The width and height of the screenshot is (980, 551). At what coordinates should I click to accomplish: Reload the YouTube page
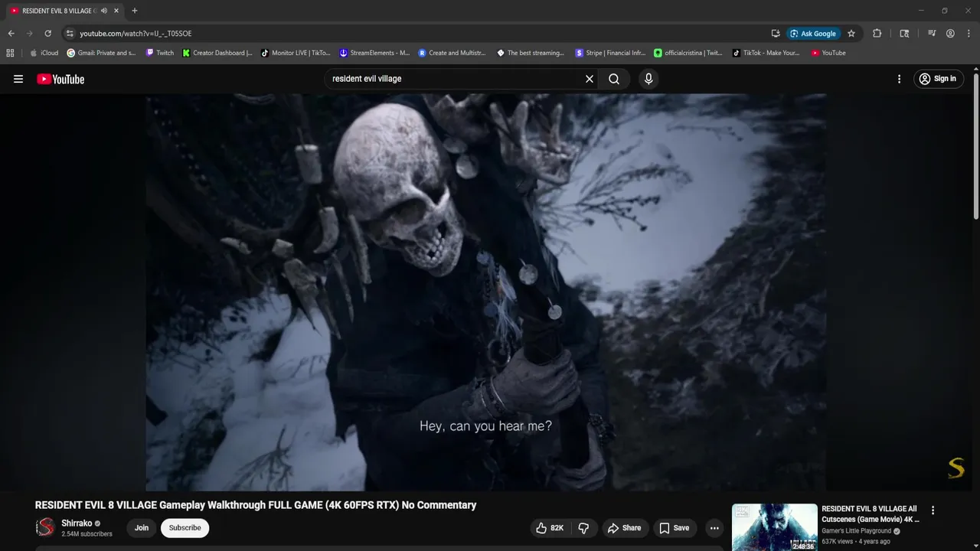[x=47, y=34]
